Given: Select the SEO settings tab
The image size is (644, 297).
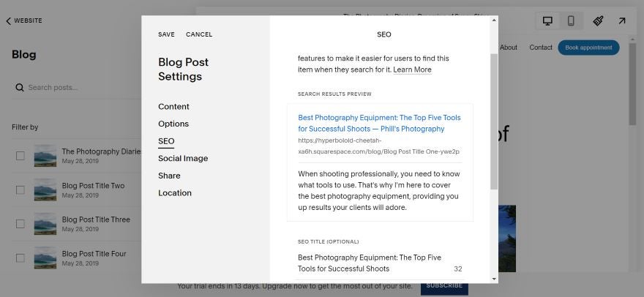Looking at the screenshot, I should 166,141.
